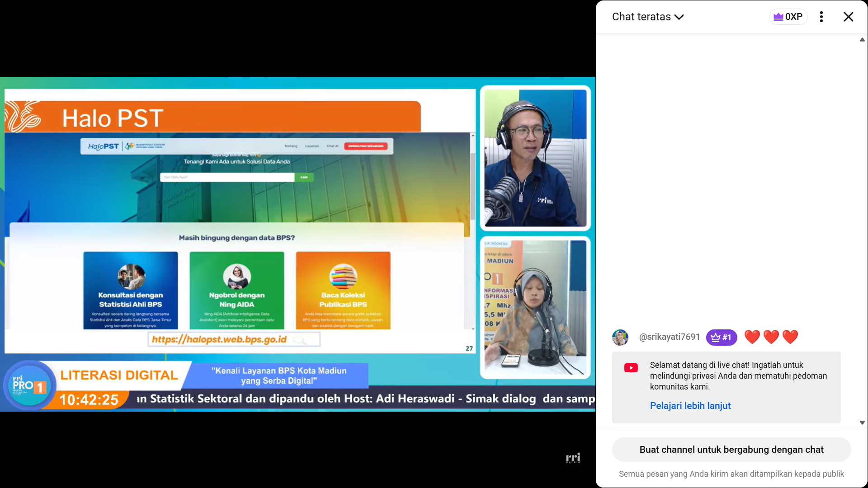Click the Ngobrol dengan Ning AIDA card
This screenshot has height=488, width=868.
pyautogui.click(x=237, y=290)
